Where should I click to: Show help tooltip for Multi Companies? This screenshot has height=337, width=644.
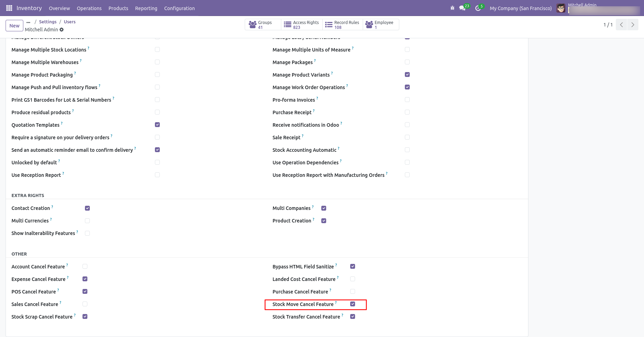(313, 206)
